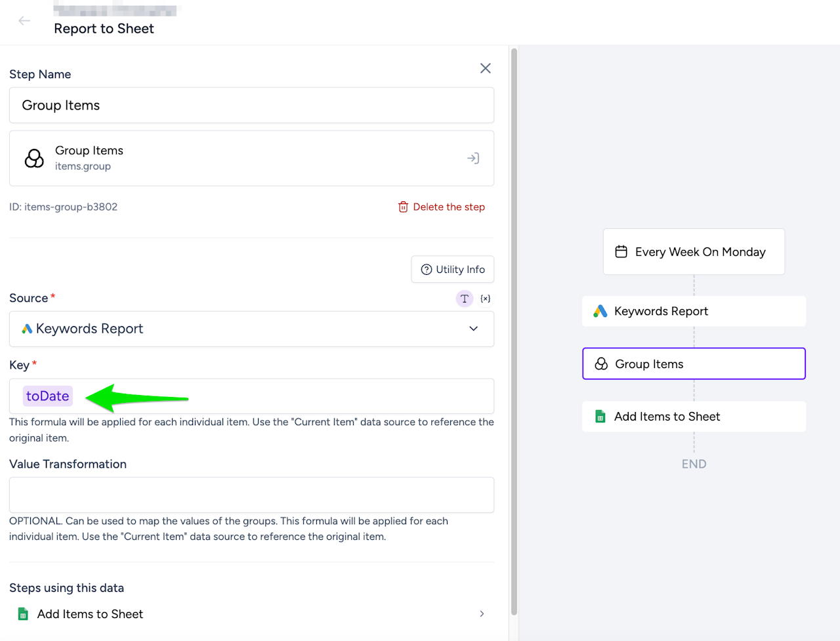Switch Source to variable mode toggle

point(485,299)
